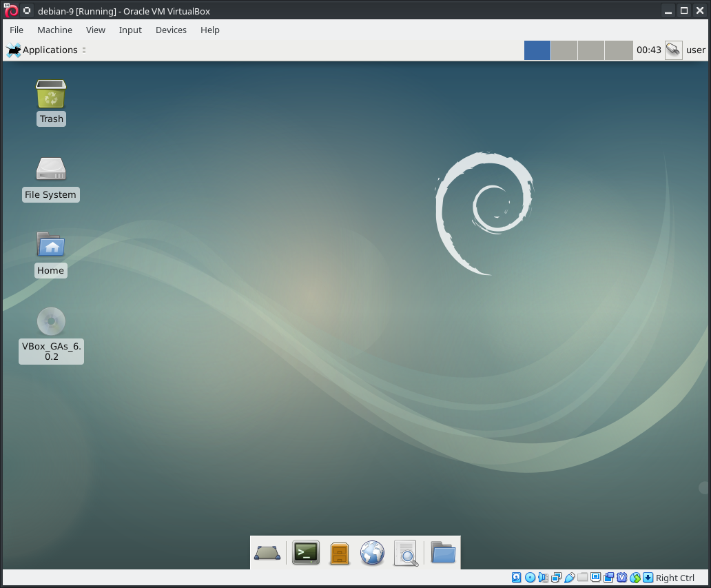Launch the File Manager cabinet icon

(x=339, y=553)
